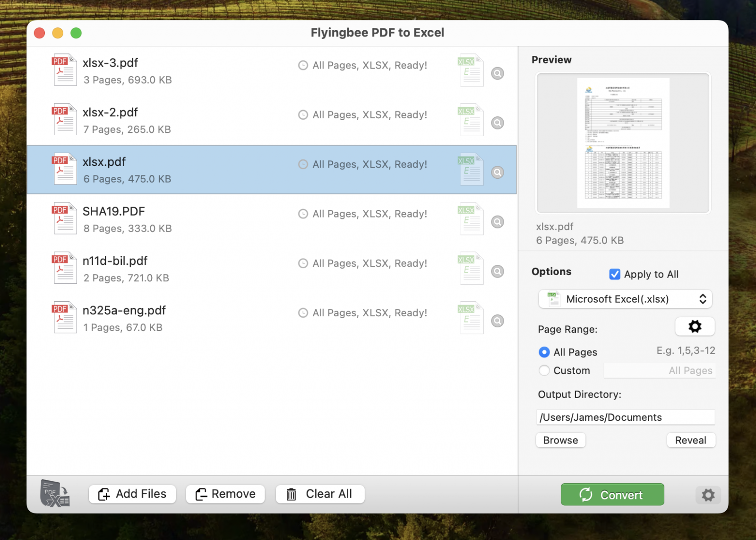Click the clock status icon for xlsx-3.pdf

[303, 65]
